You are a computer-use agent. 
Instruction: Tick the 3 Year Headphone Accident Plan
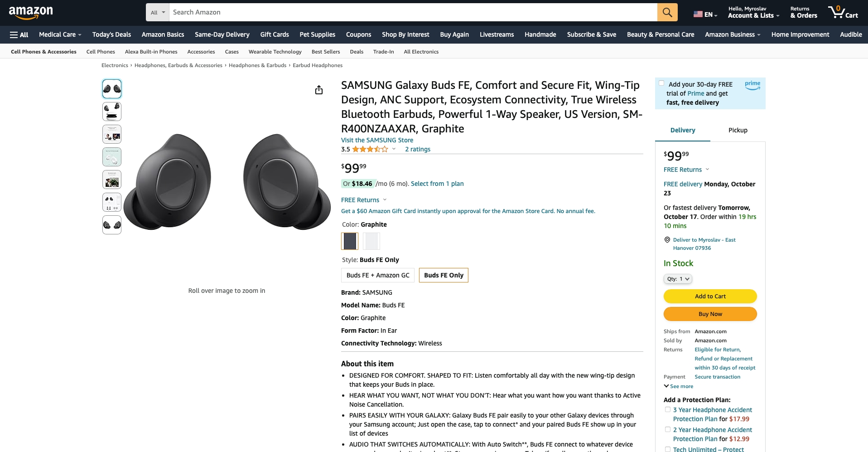667,409
